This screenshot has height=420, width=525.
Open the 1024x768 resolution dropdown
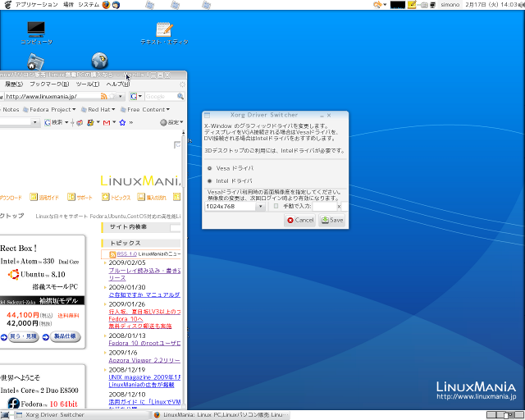click(260, 207)
